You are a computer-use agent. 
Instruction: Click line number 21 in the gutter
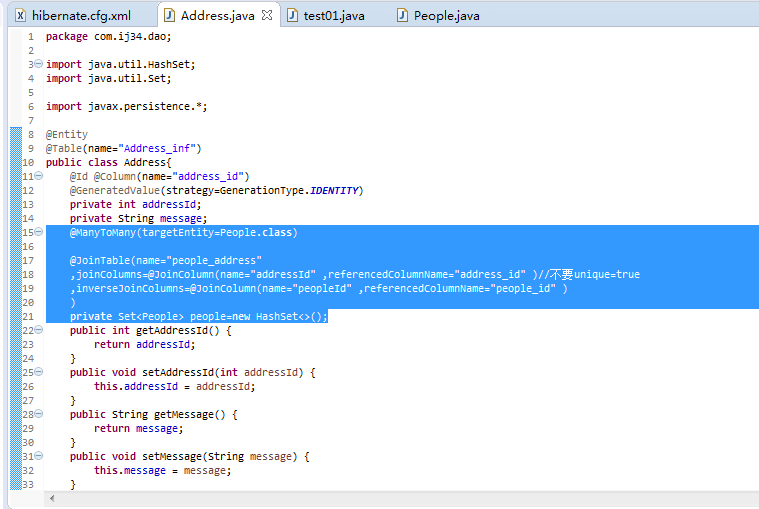click(x=28, y=316)
